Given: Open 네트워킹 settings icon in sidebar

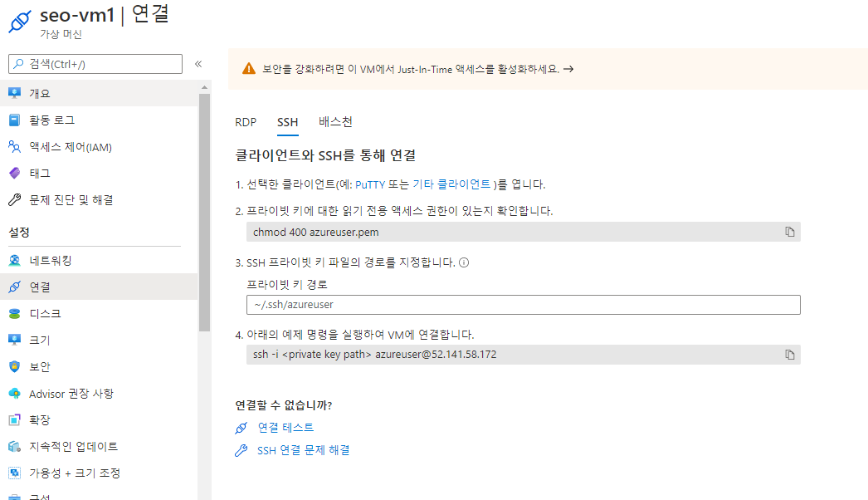Looking at the screenshot, I should coord(15,260).
